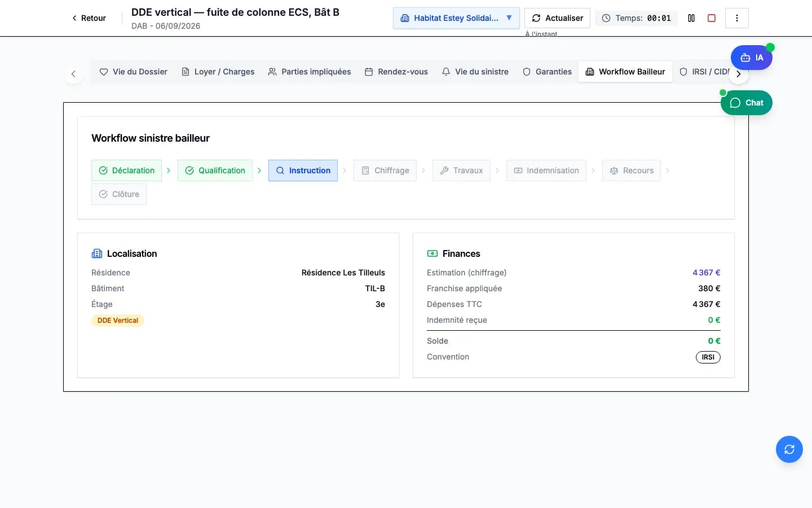The height and width of the screenshot is (508, 812).
Task: Select the Indemnisation workflow step
Action: pyautogui.click(x=546, y=170)
